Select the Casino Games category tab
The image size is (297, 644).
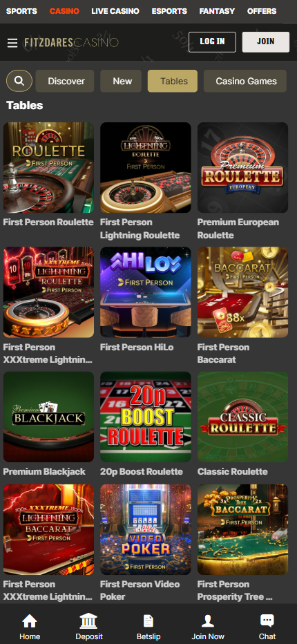tap(245, 81)
